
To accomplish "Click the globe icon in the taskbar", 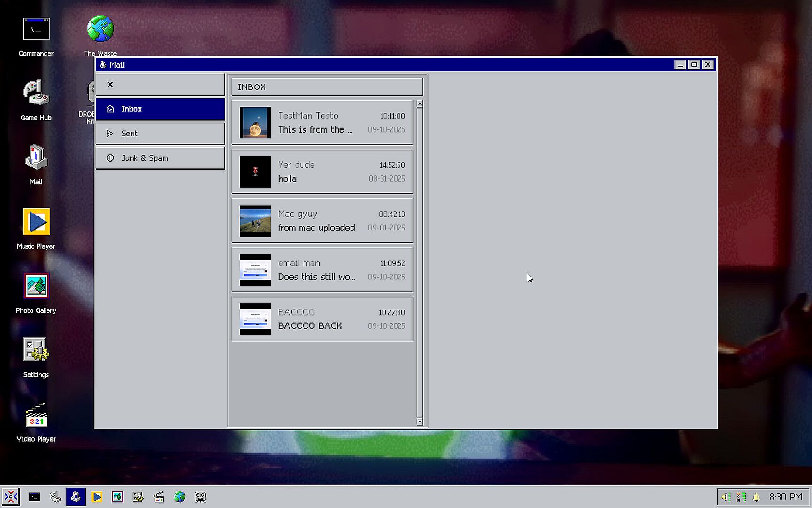I will pos(180,497).
